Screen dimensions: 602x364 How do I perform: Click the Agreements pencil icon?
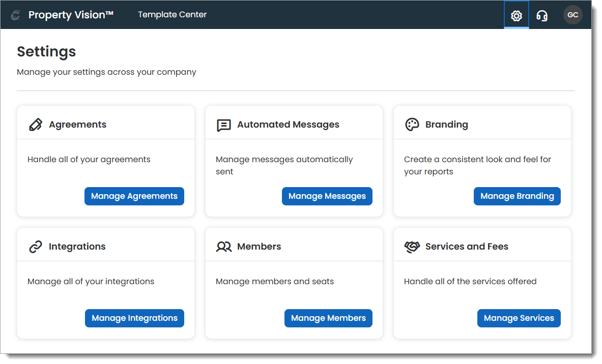pos(36,125)
